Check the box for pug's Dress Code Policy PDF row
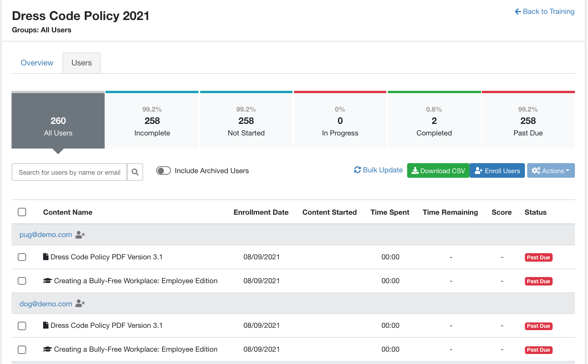The image size is (588, 364). coord(22,257)
